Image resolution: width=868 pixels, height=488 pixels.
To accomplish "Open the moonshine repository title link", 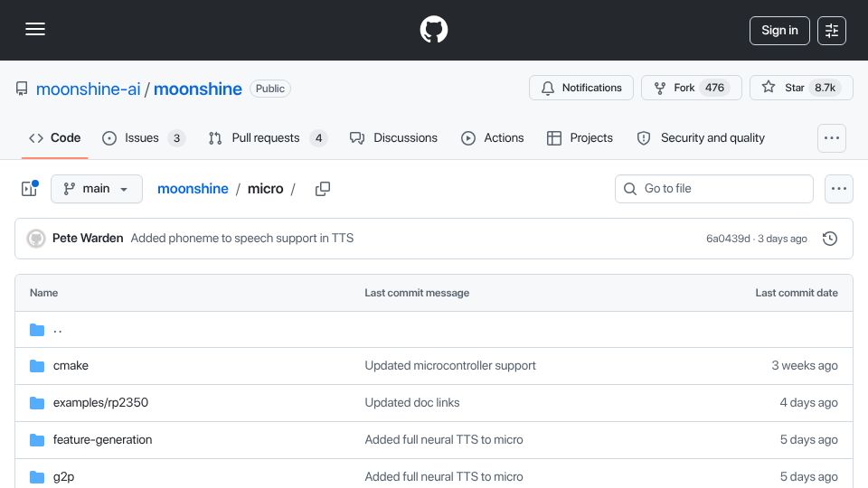I will tap(198, 89).
